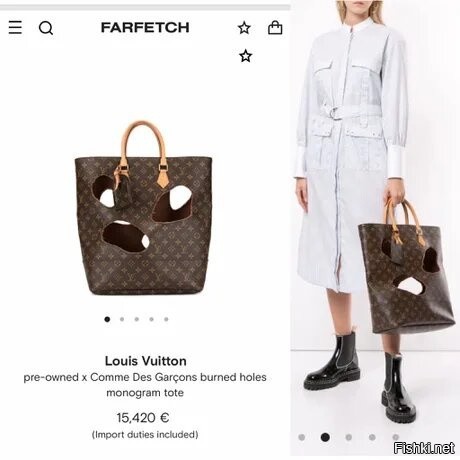This screenshot has height=460, width=460.
Task: Select first carousel dot under tote
Action: [107, 319]
